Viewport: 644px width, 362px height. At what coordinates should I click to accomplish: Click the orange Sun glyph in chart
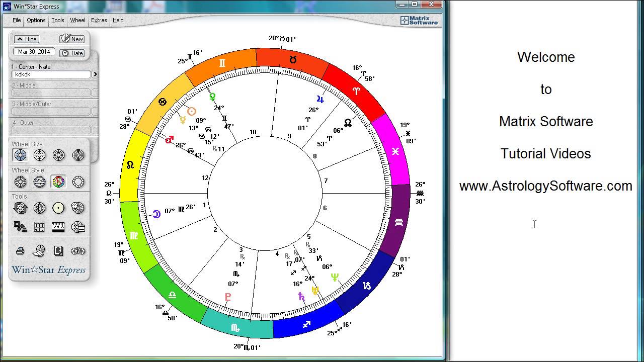191,112
